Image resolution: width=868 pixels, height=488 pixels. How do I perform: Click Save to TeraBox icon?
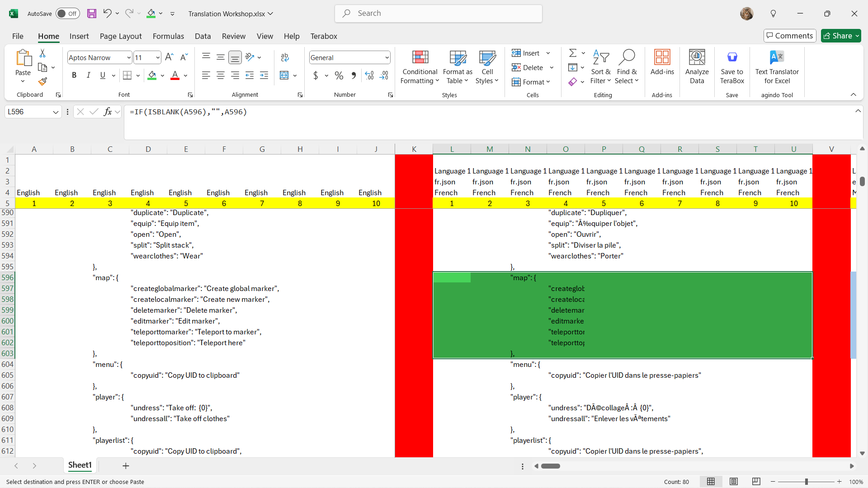[x=731, y=67]
